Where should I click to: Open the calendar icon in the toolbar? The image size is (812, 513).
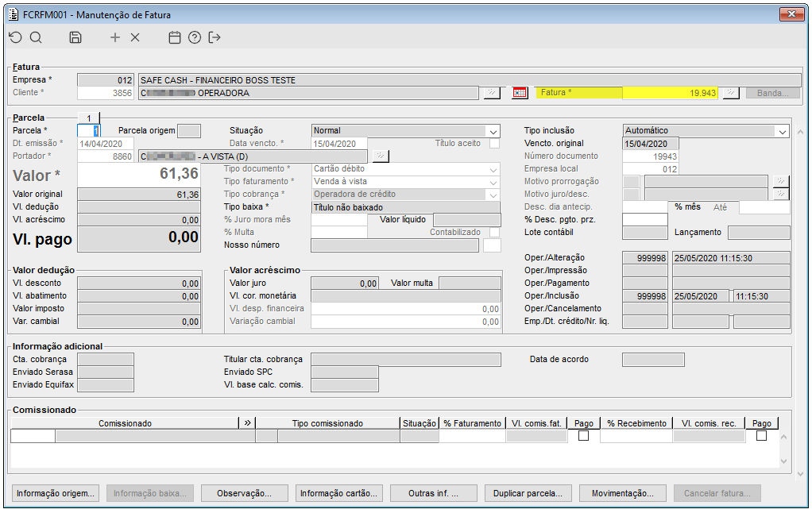pos(175,37)
